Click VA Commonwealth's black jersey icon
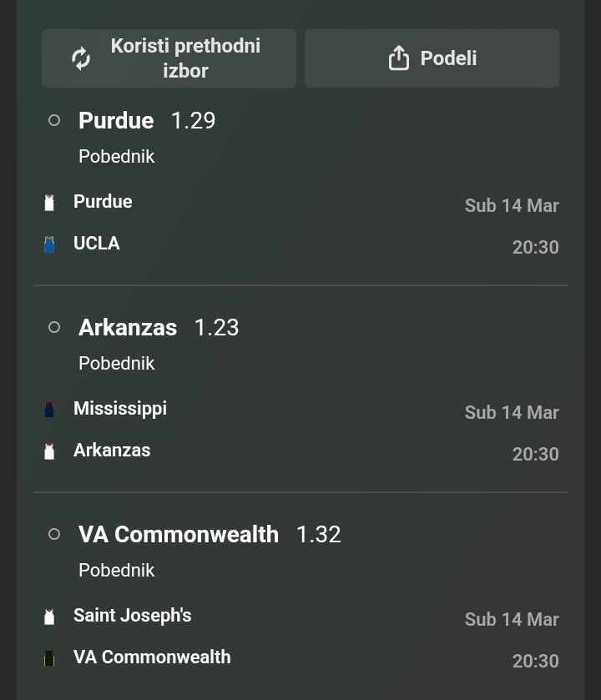 coord(49,658)
